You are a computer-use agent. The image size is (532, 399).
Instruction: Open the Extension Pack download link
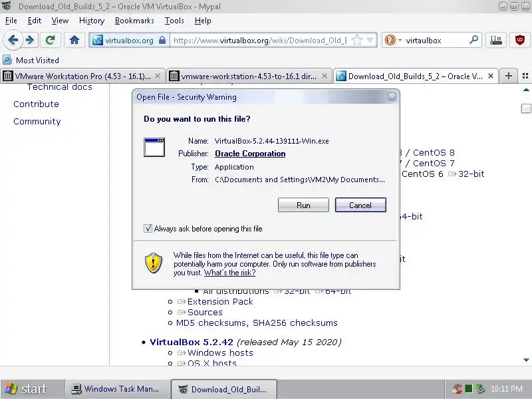coord(220,302)
